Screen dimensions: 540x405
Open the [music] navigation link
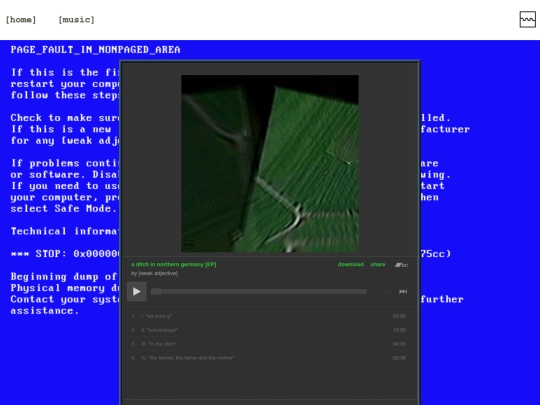(x=76, y=20)
